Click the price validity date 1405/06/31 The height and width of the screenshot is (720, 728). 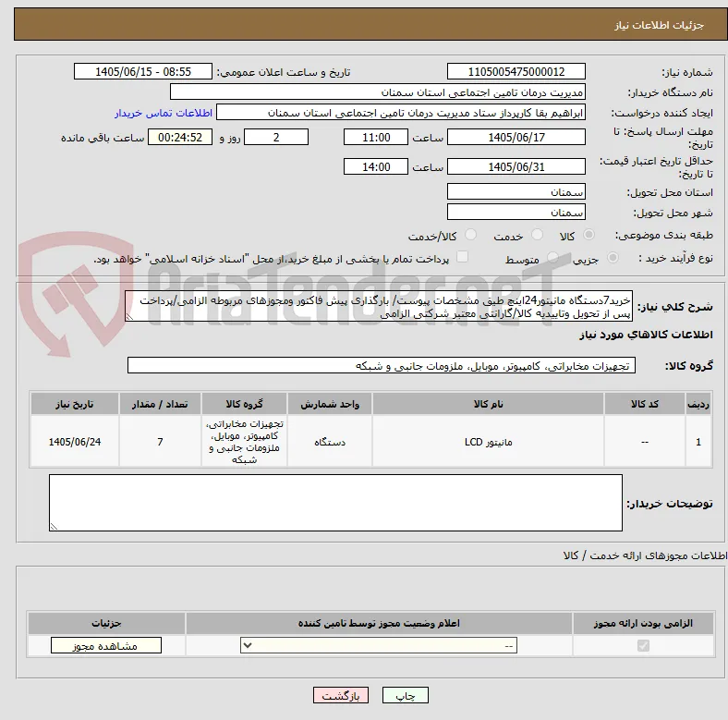pyautogui.click(x=516, y=166)
